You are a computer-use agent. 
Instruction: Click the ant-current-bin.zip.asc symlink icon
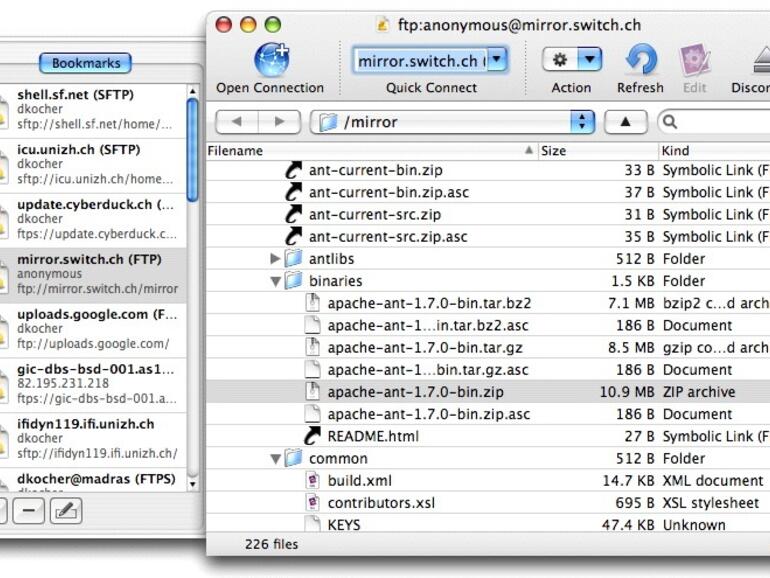click(294, 192)
